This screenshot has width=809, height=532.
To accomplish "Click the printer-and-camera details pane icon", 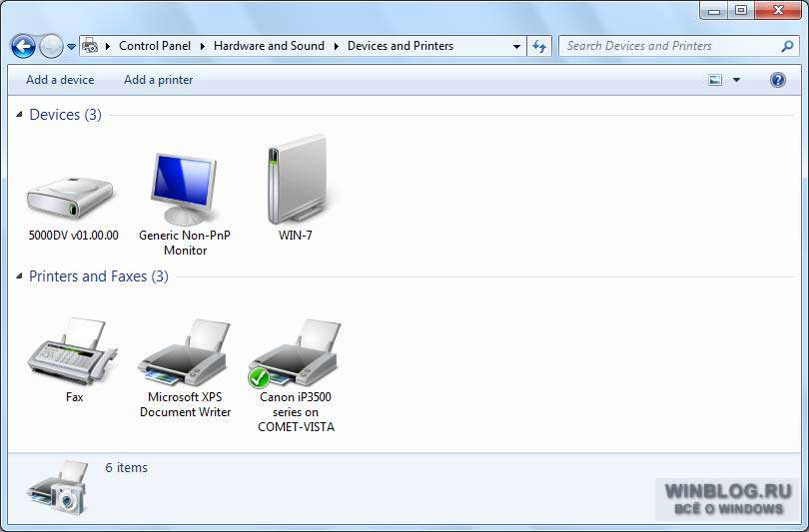I will [59, 488].
